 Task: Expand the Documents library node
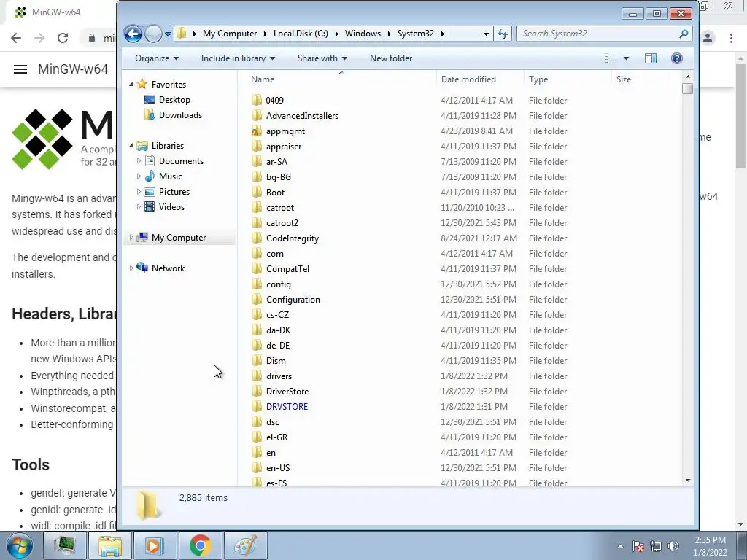click(139, 161)
